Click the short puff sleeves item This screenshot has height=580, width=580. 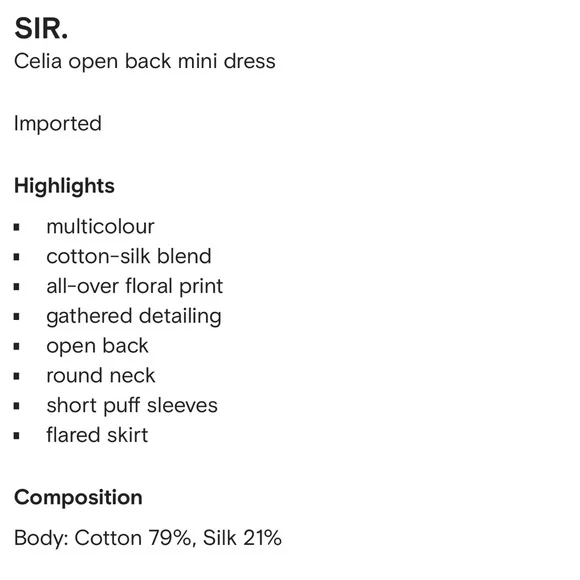coord(132,406)
